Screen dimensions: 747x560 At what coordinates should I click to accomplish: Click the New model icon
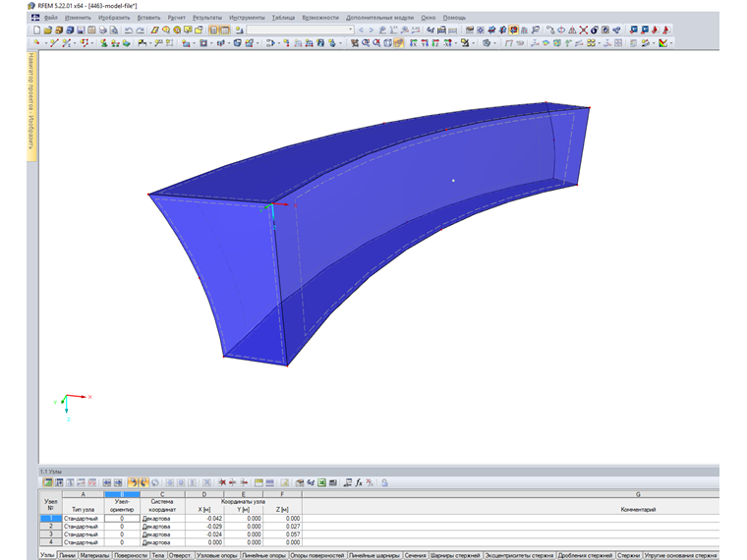[x=36, y=30]
